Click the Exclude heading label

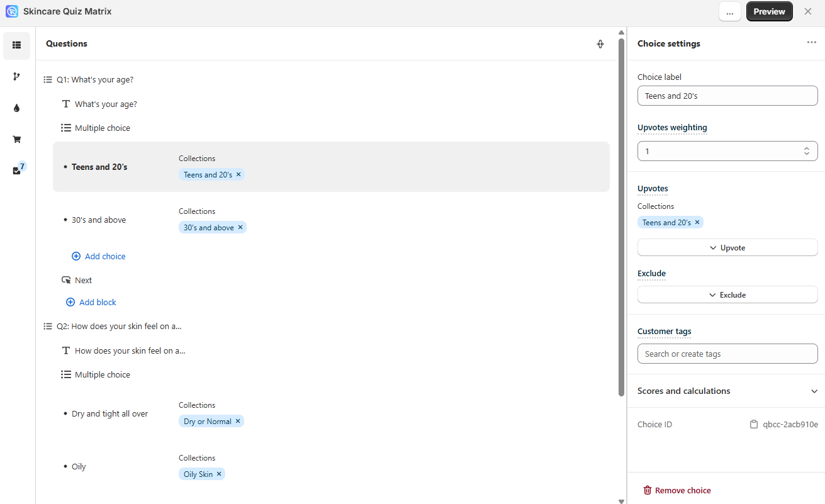[651, 273]
